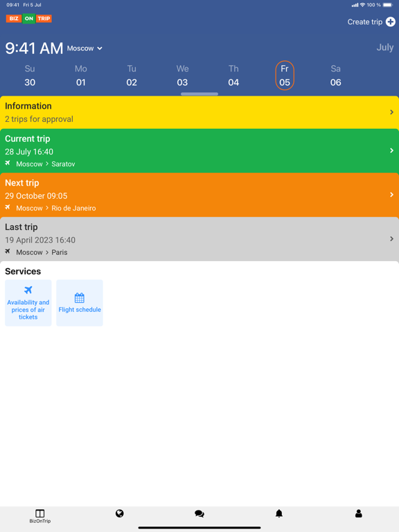
Task: Click the Current trip heading
Action: click(x=28, y=139)
